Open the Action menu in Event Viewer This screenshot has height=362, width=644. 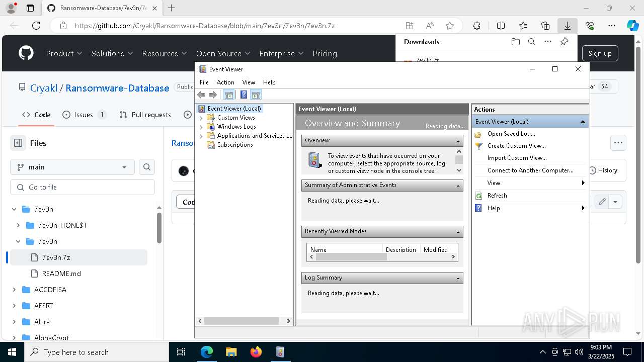pyautogui.click(x=225, y=82)
